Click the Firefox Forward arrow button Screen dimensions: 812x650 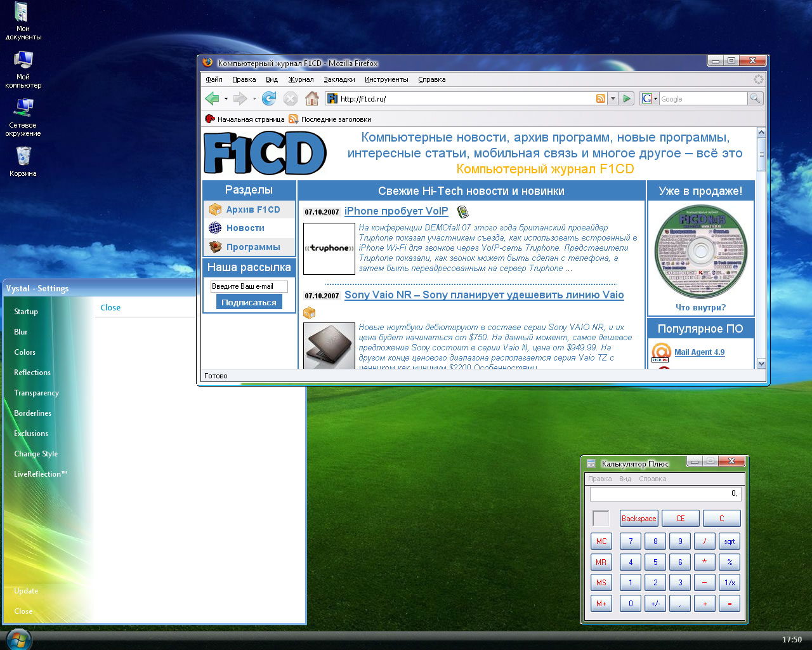pyautogui.click(x=240, y=98)
